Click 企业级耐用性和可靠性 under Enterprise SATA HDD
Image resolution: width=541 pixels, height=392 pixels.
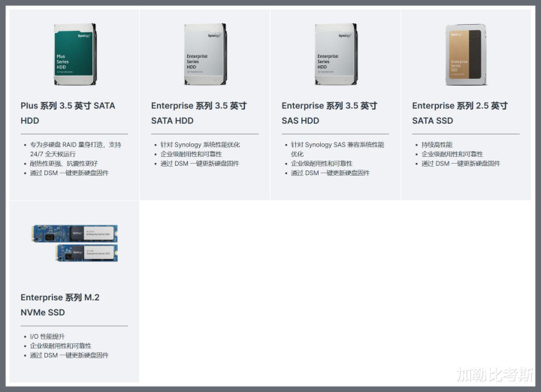pos(191,154)
